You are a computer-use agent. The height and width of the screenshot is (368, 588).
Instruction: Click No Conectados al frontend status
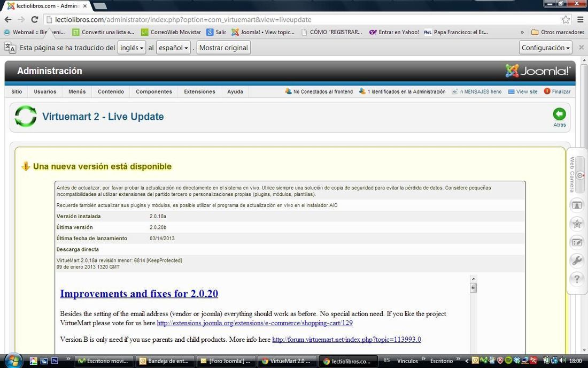323,91
